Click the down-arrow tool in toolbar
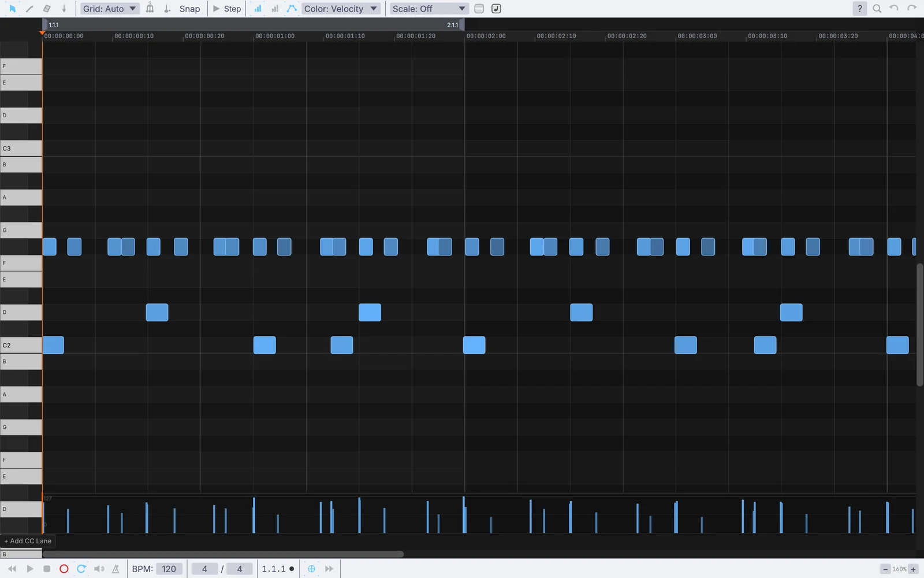 [64, 9]
